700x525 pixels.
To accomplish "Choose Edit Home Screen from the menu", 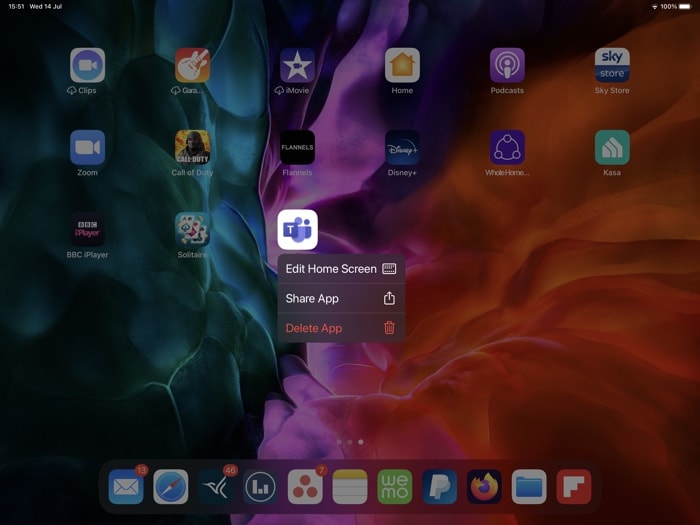I will coord(341,269).
